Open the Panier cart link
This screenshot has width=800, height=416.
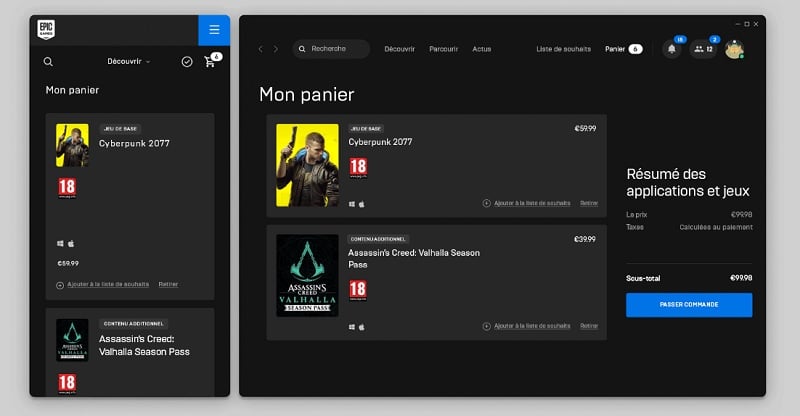623,49
